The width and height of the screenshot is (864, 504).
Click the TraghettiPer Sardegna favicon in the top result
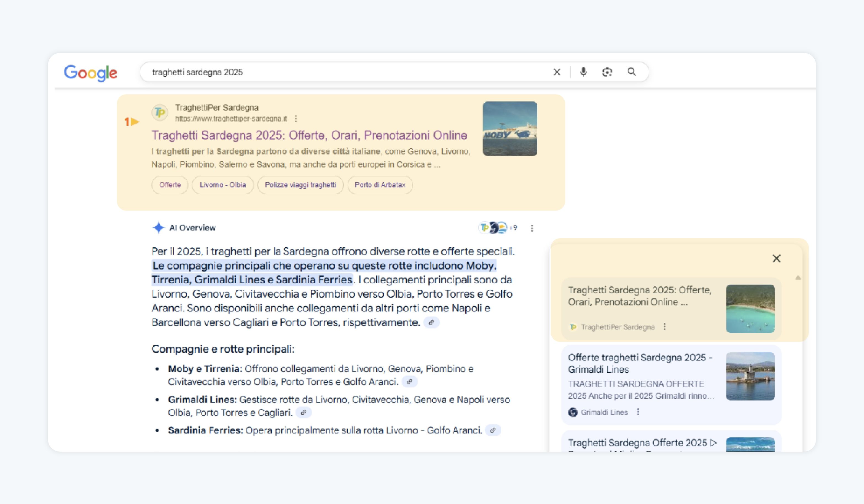160,112
